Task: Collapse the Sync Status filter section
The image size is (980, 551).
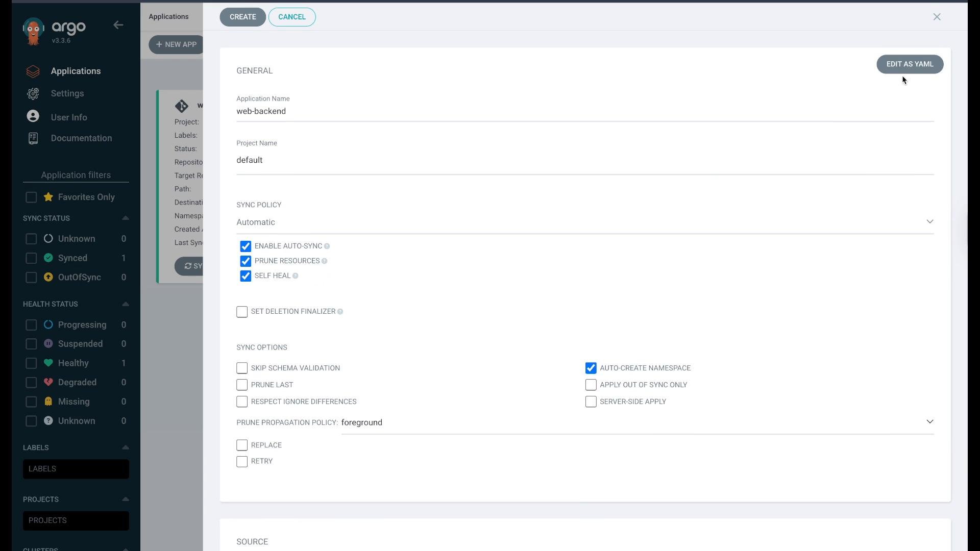Action: point(125,218)
